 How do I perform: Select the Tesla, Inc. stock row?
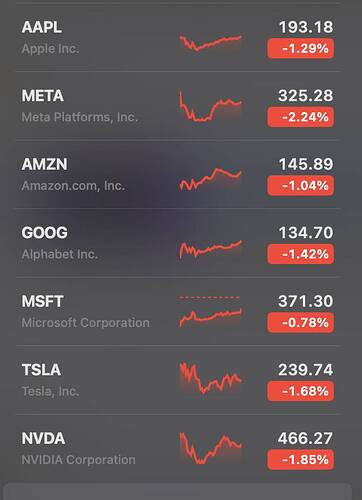(x=178, y=380)
